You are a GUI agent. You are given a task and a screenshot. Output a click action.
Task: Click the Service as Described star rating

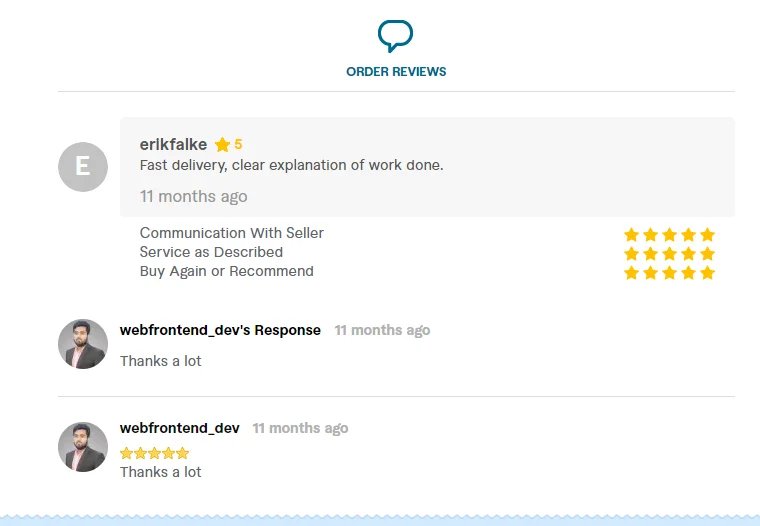pos(669,253)
